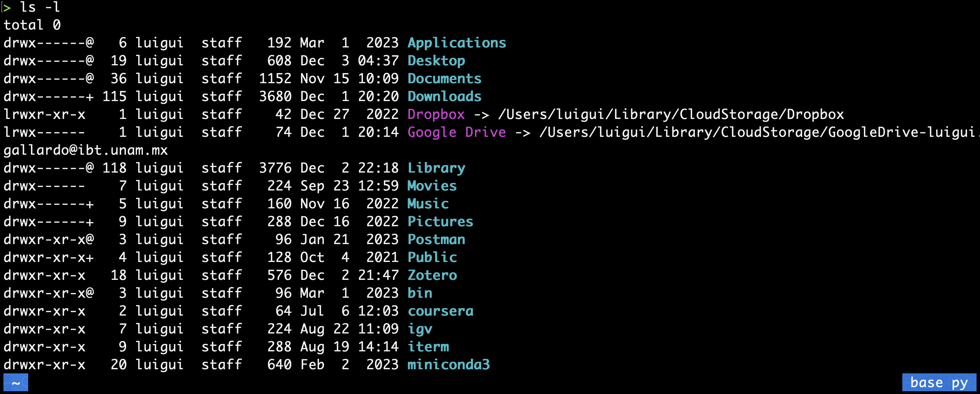Click the 'ls -l' command text

(40, 7)
